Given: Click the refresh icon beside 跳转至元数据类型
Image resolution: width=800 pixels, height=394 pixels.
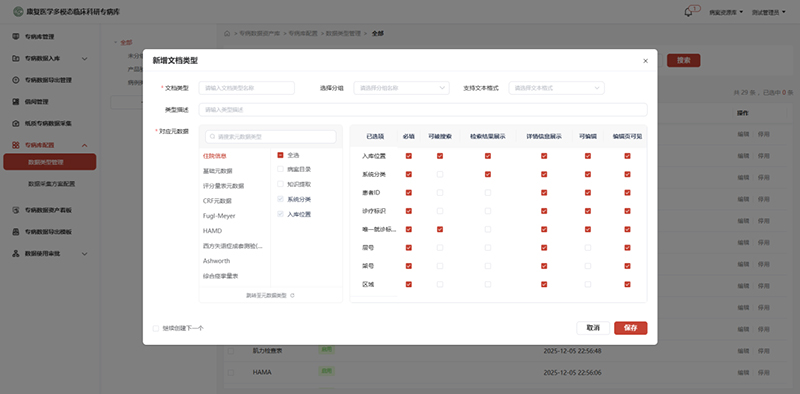Looking at the screenshot, I should [292, 296].
